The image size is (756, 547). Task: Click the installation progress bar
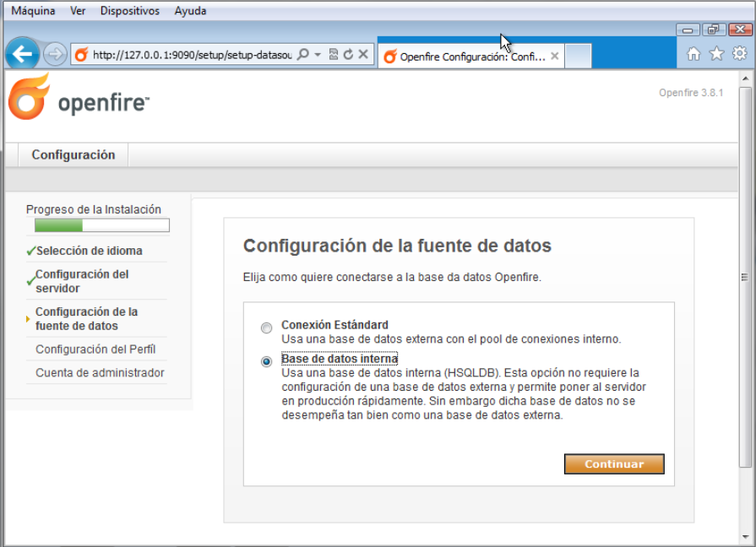(x=101, y=225)
